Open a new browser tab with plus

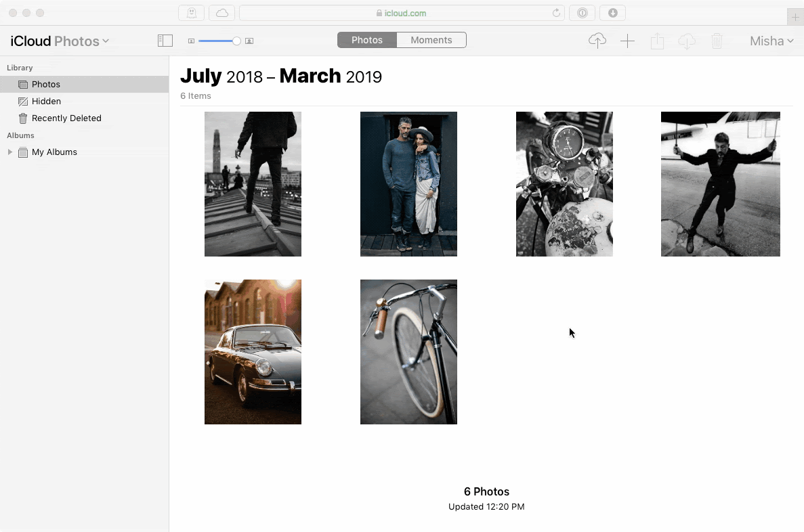[795, 17]
